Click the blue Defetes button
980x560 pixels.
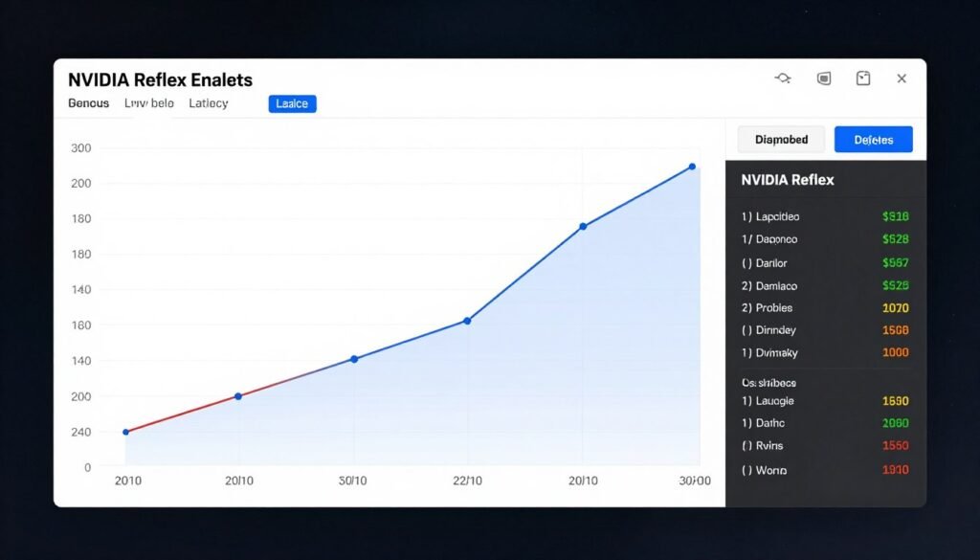(873, 140)
